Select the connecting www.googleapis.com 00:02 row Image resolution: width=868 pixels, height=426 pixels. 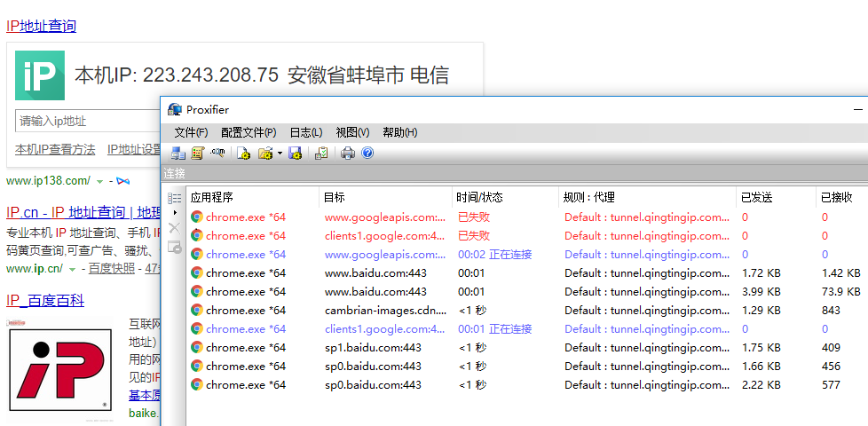tap(527, 255)
